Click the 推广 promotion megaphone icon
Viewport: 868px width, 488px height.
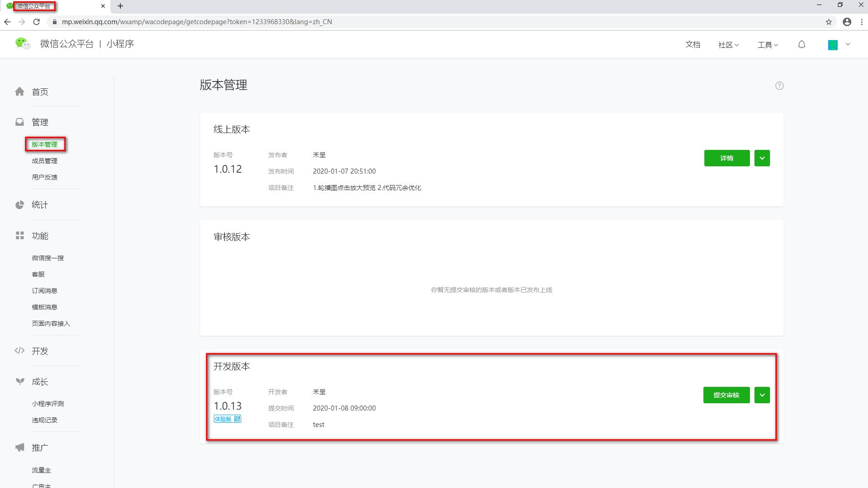pyautogui.click(x=19, y=447)
